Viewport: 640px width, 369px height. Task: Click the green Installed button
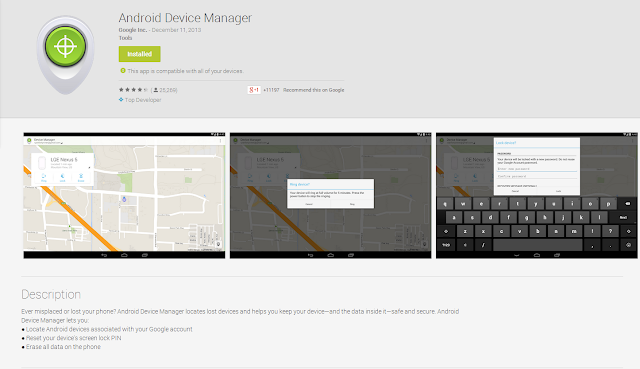140,54
